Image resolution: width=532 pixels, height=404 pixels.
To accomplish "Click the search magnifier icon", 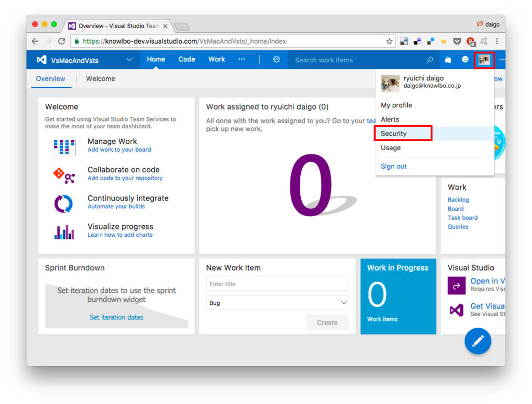I will (x=430, y=60).
